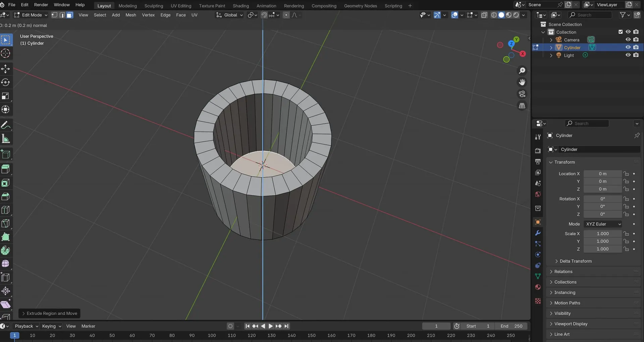Expand the Delta Transform section
Image resolution: width=644 pixels, height=342 pixels.
pyautogui.click(x=575, y=261)
